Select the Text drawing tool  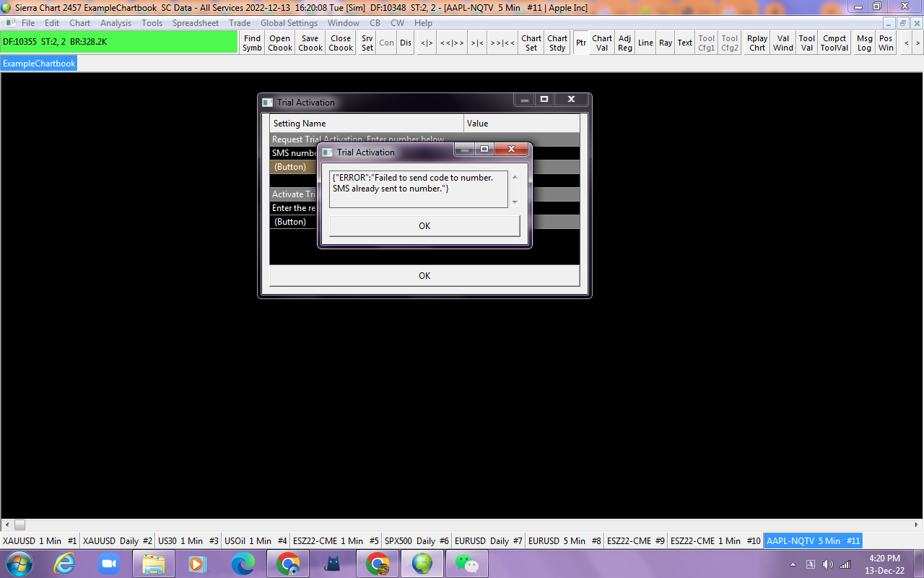(x=685, y=43)
